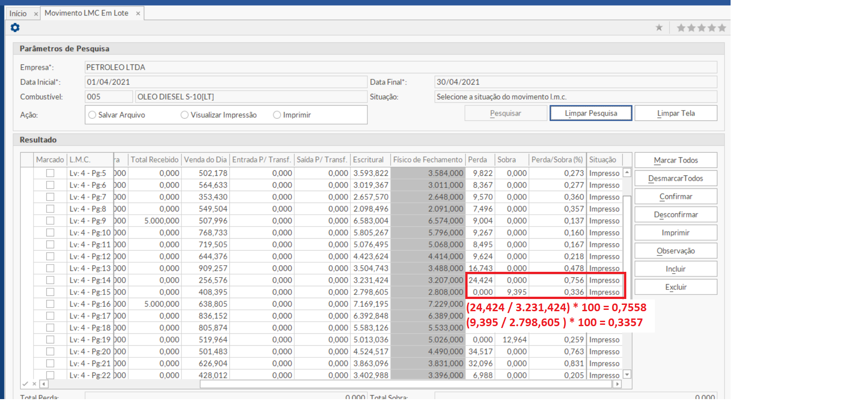Mark the row Lv: 4 - Pg:20
This screenshot has height=405, width=868.
tap(50, 351)
